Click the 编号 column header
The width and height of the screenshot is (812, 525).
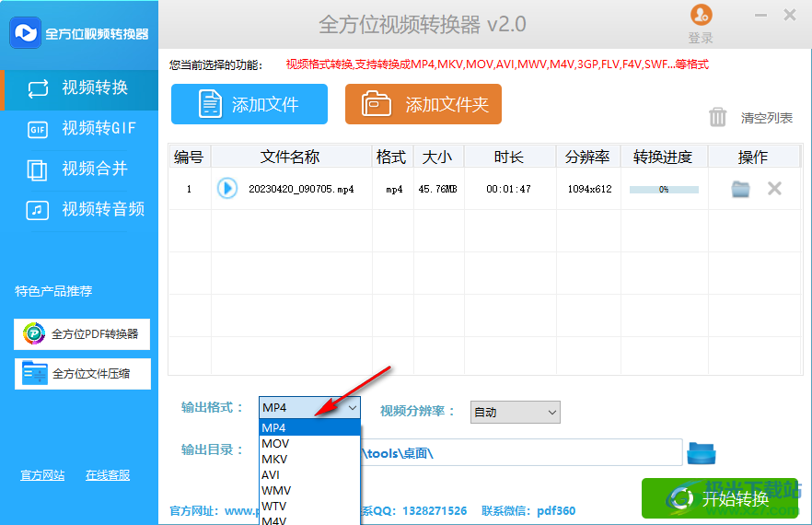(190, 157)
